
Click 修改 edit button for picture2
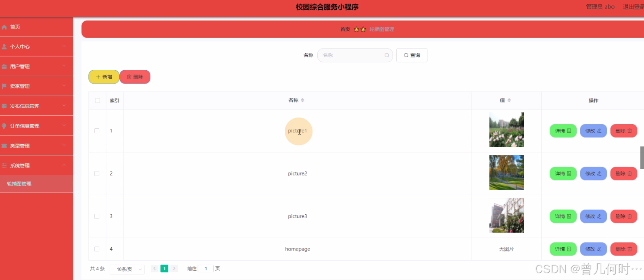click(593, 173)
